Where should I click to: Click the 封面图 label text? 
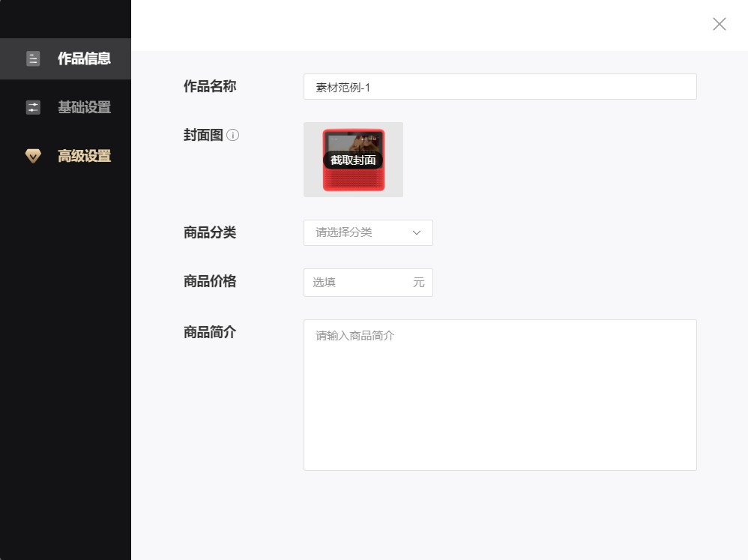(203, 135)
